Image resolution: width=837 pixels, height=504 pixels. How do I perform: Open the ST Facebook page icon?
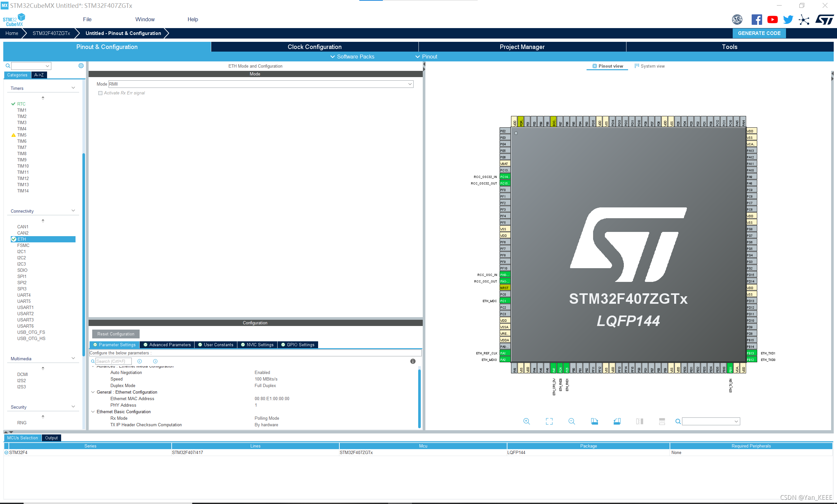click(x=757, y=20)
